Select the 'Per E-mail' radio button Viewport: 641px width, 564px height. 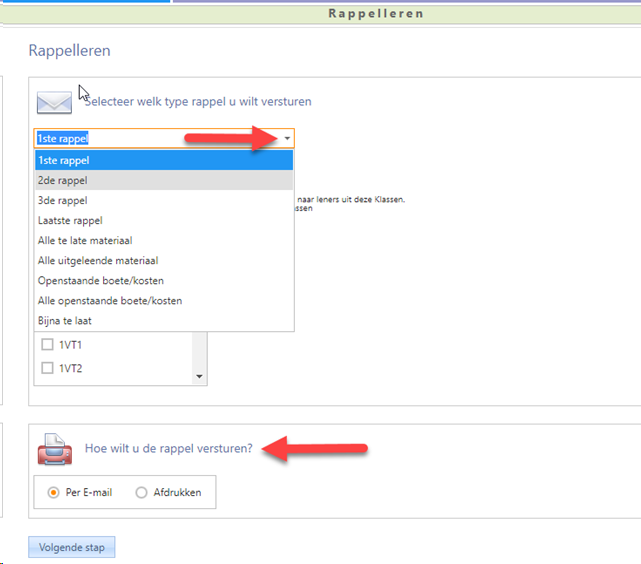click(x=54, y=492)
